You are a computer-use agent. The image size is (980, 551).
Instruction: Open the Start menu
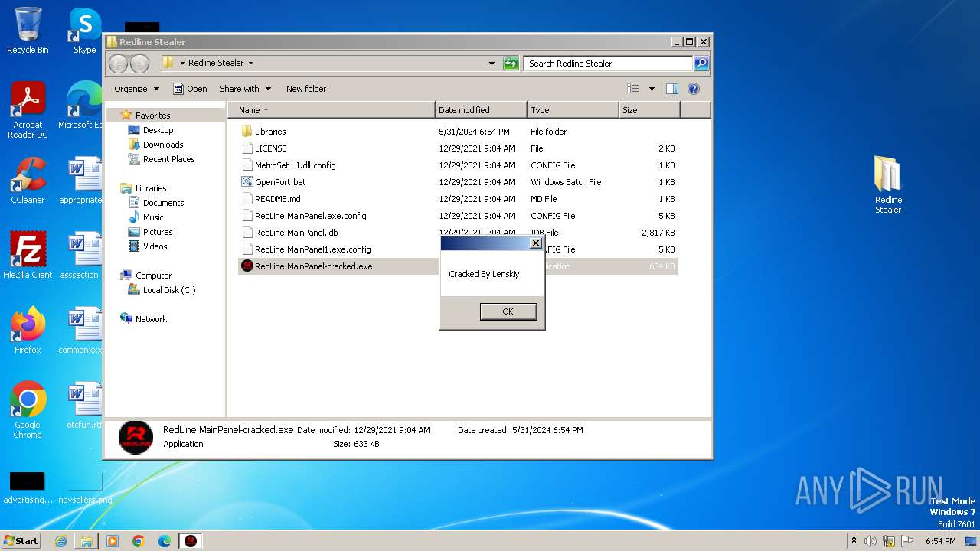pos(21,541)
